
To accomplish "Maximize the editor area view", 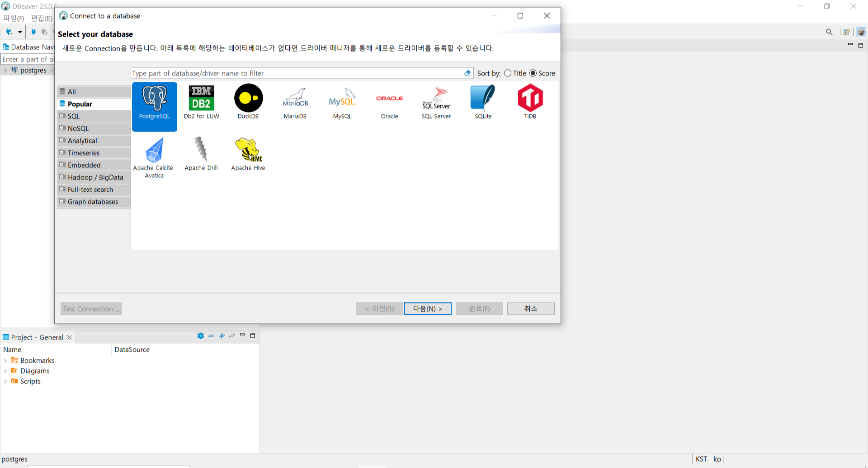I will pos(861,45).
